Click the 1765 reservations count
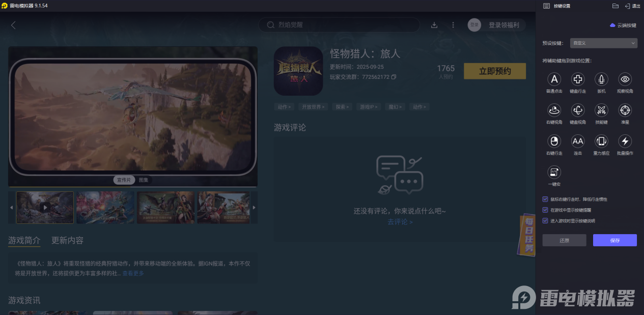 tap(445, 68)
